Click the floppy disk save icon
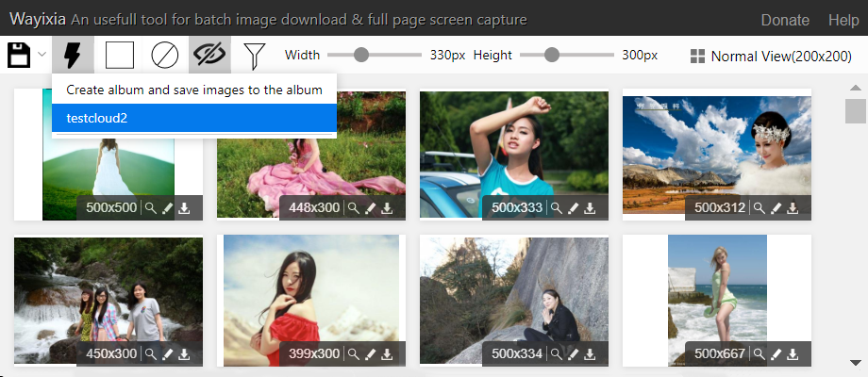 click(18, 56)
